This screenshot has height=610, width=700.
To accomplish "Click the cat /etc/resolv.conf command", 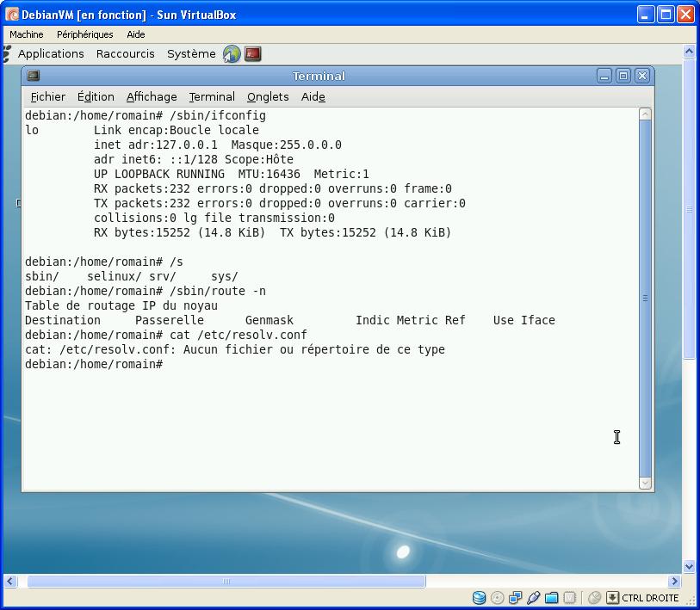I will [166, 335].
